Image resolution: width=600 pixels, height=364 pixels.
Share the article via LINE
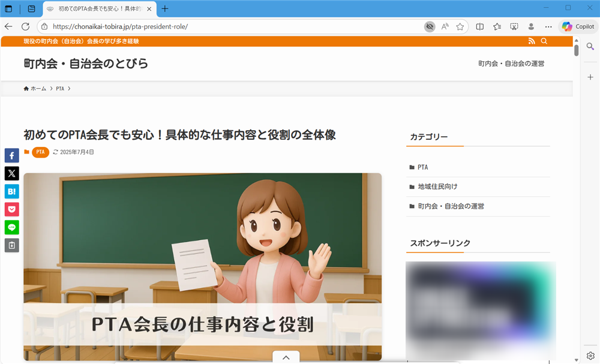coord(11,227)
